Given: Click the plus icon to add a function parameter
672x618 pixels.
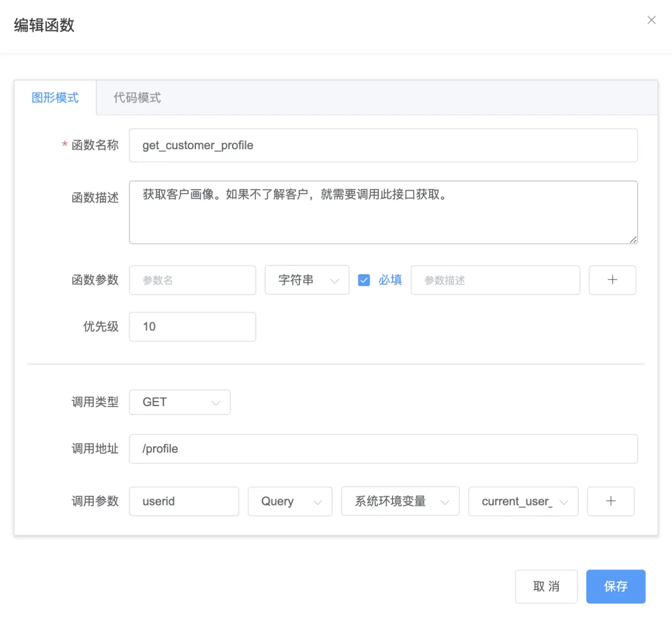Looking at the screenshot, I should (x=612, y=280).
